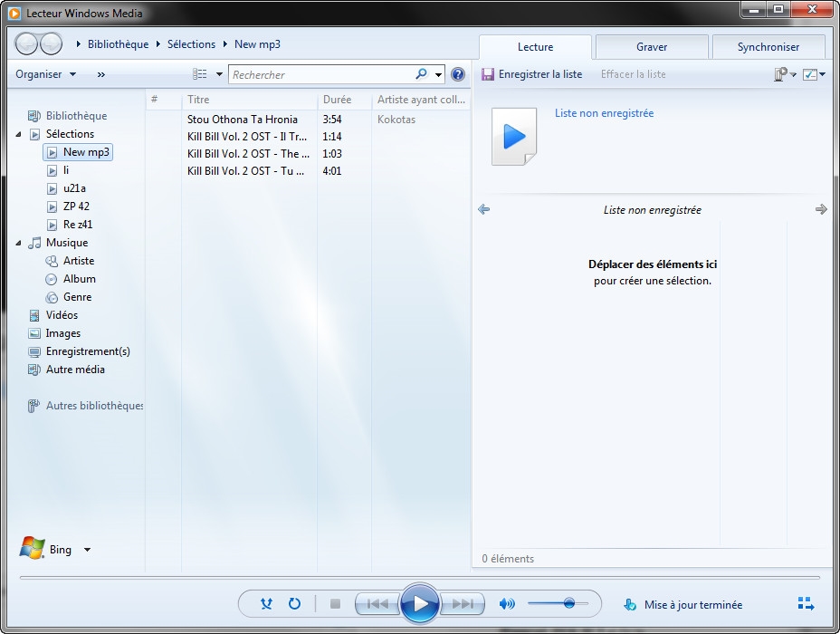Switch to the Graver tab

coord(652,46)
